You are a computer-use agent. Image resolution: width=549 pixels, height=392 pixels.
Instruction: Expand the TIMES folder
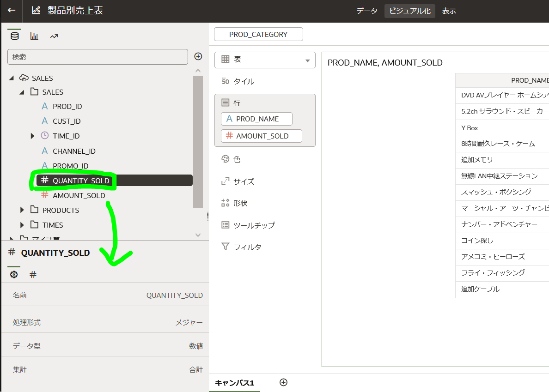pyautogui.click(x=22, y=225)
